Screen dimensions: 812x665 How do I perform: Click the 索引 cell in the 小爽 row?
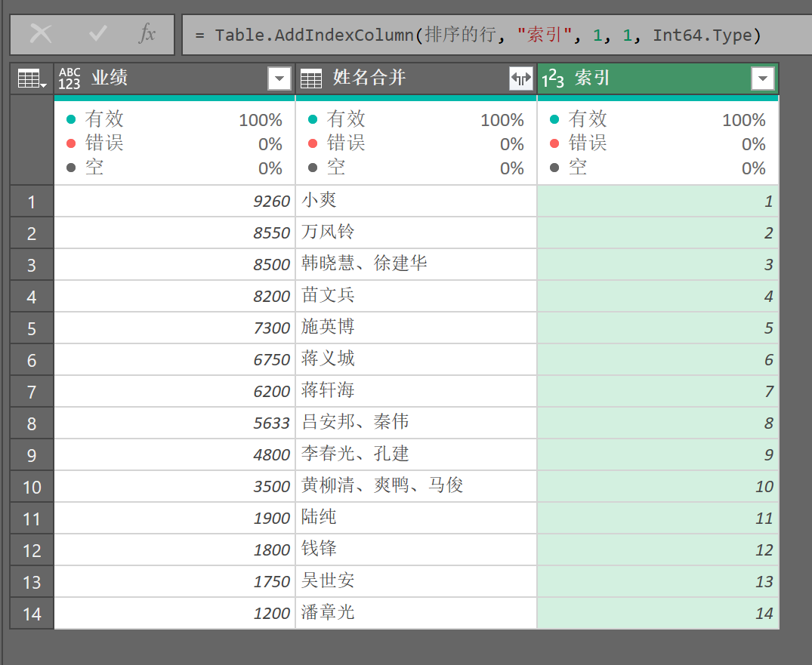pos(658,202)
